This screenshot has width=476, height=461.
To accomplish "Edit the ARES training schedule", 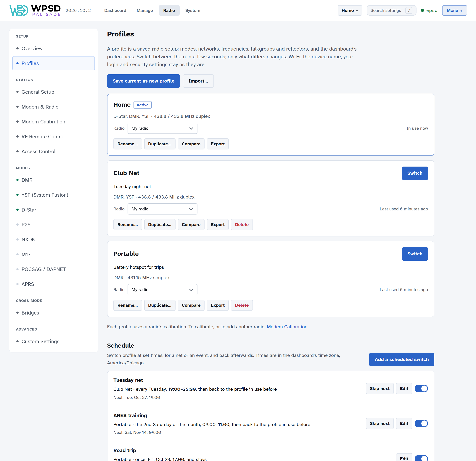I will [x=404, y=423].
